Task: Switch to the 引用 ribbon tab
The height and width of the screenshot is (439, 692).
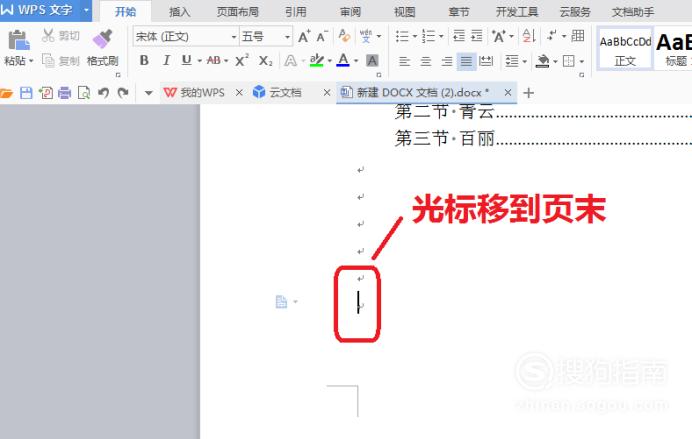Action: pos(296,12)
